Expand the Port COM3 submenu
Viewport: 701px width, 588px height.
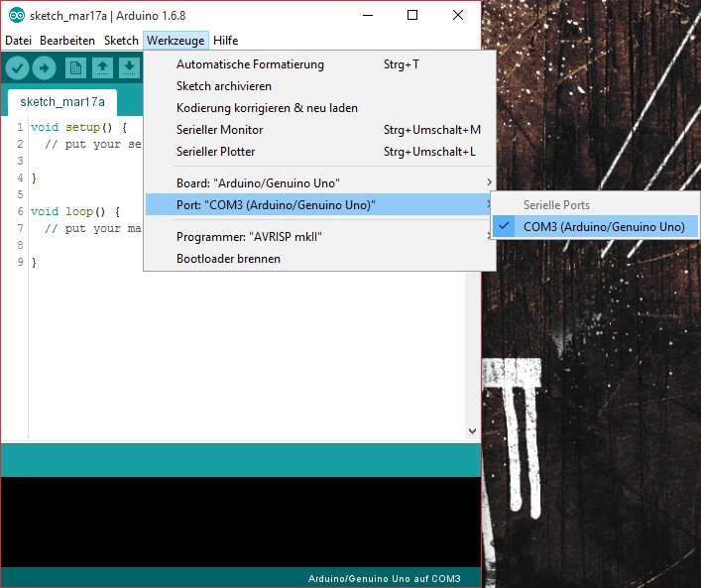click(x=320, y=205)
